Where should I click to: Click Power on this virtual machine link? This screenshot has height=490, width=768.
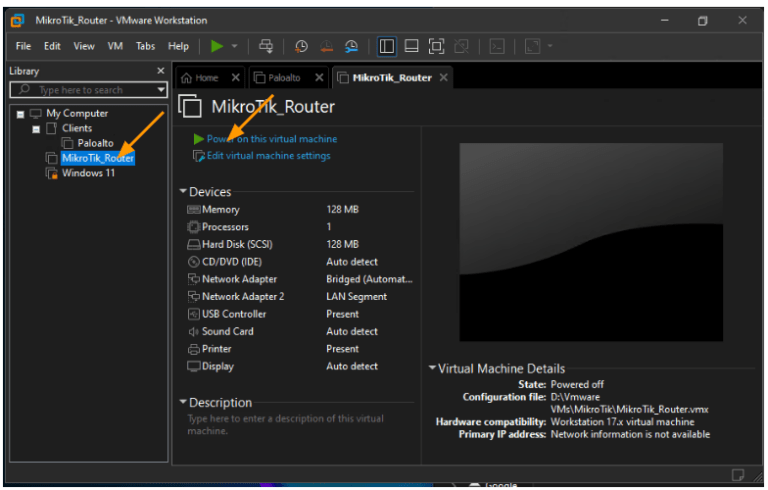click(272, 139)
